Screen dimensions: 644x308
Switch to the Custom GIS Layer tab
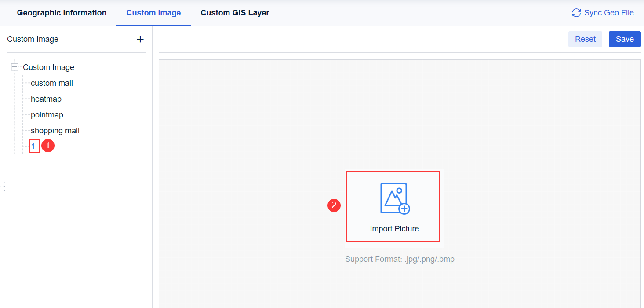click(235, 13)
